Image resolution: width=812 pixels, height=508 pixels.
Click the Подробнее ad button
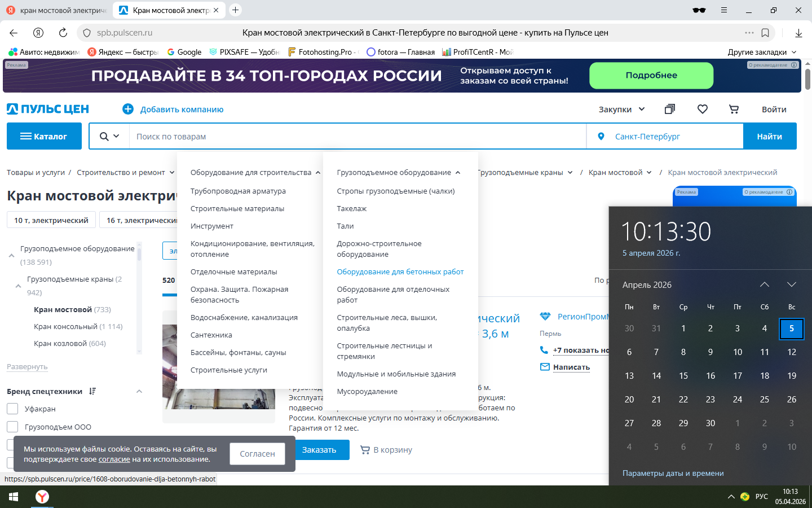[651, 75]
